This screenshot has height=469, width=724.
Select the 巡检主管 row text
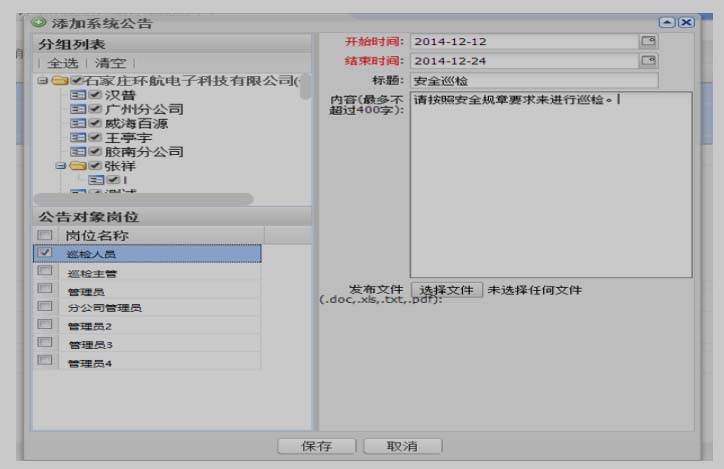pyautogui.click(x=92, y=274)
